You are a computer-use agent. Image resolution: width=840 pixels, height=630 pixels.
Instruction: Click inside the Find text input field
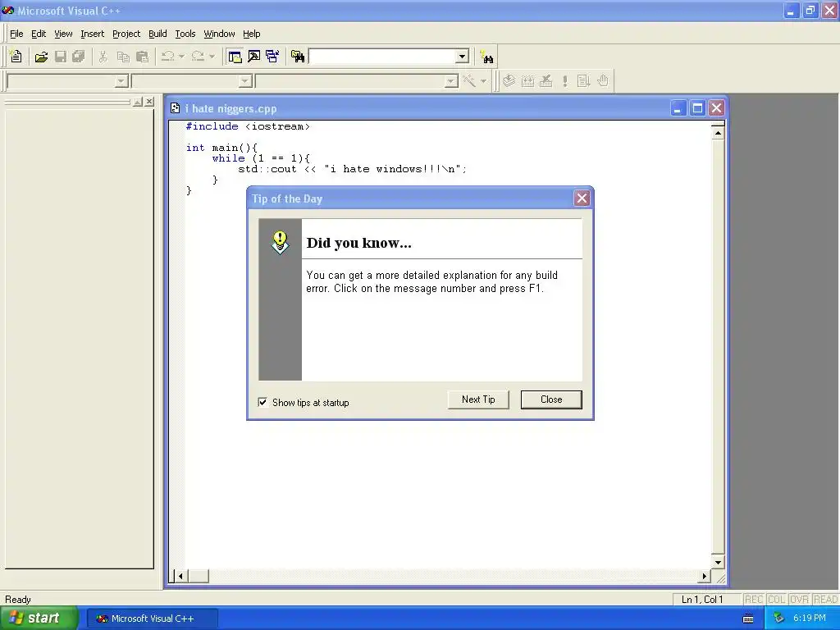coord(382,57)
